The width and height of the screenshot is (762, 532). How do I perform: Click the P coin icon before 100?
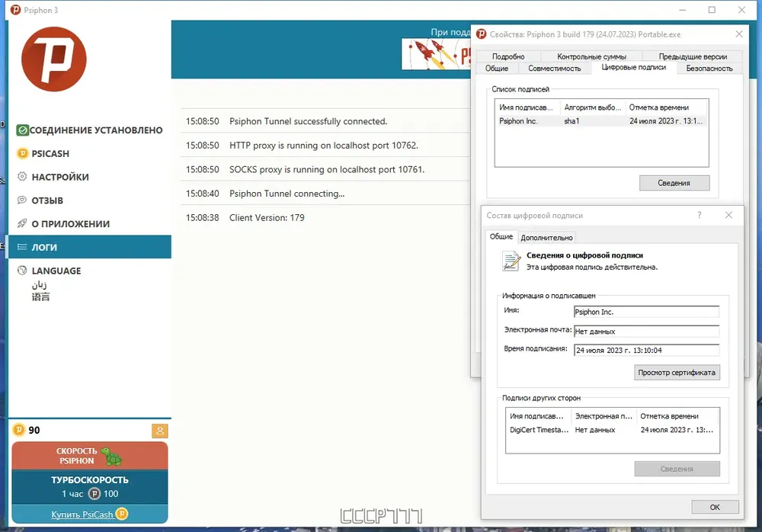pos(94,494)
